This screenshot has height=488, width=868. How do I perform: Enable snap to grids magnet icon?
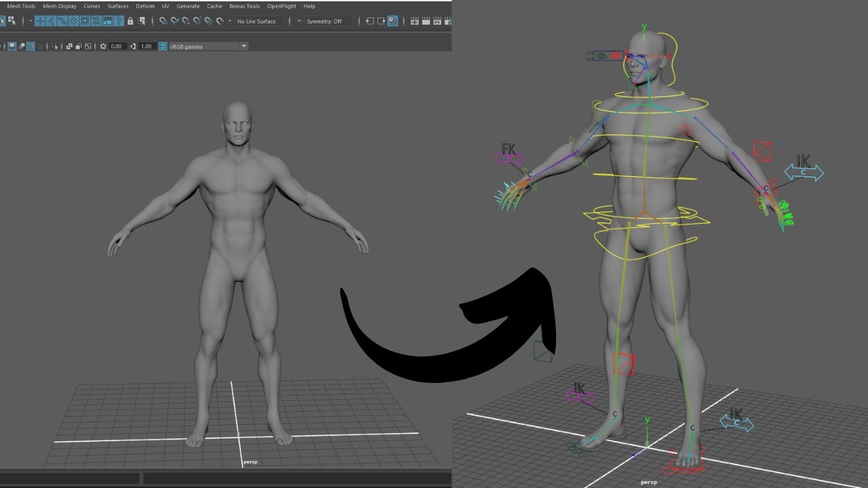click(x=163, y=21)
